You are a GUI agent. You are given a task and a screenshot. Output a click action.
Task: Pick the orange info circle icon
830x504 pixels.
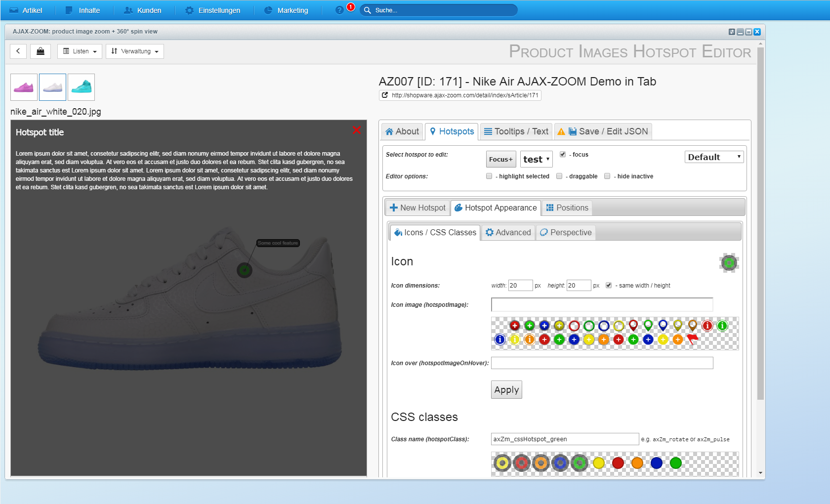point(530,339)
